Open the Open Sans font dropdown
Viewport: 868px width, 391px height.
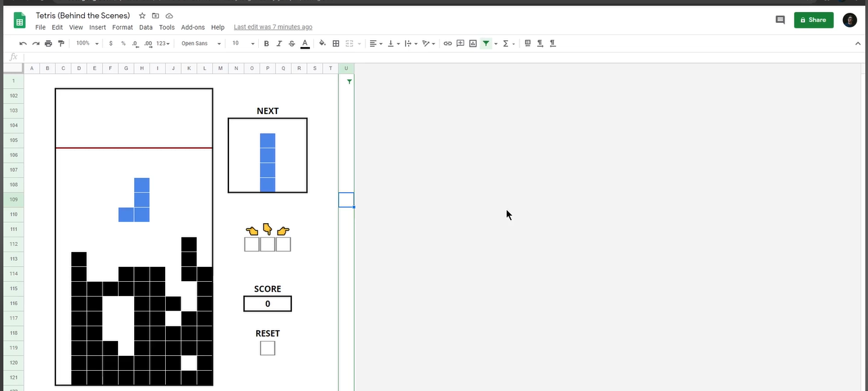tap(201, 43)
